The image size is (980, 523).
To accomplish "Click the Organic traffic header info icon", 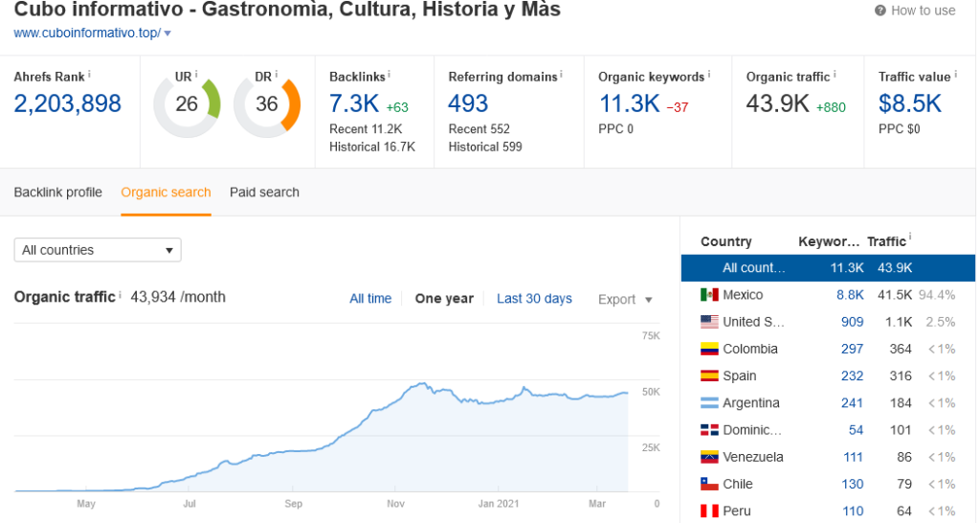I will pyautogui.click(x=835, y=75).
